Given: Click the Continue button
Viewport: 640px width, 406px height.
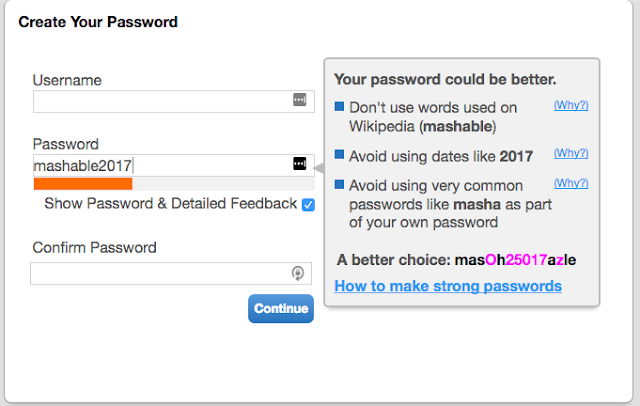Looking at the screenshot, I should tap(281, 308).
